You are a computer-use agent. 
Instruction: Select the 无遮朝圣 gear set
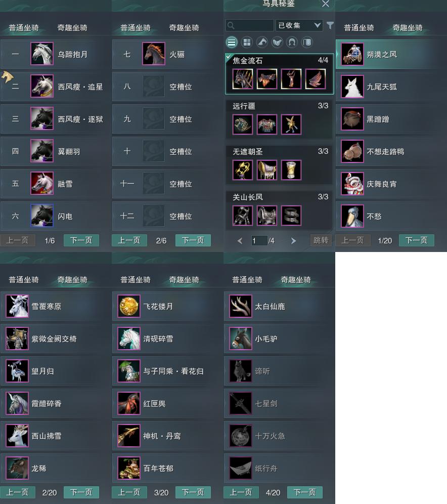pyautogui.click(x=279, y=164)
